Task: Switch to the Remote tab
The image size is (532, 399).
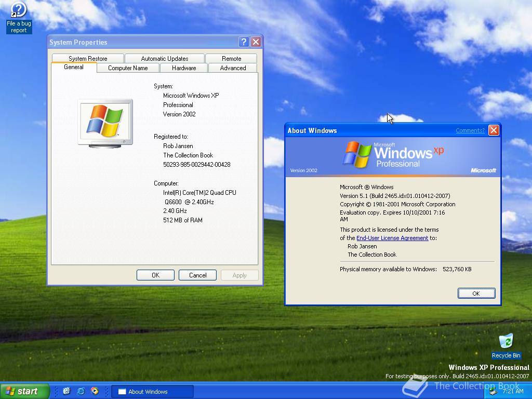Action: coord(231,58)
